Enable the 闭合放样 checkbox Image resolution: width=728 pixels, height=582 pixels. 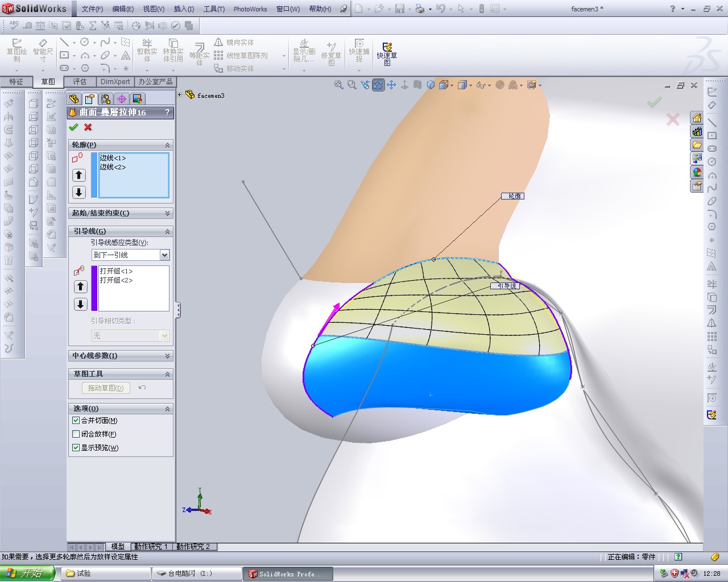pos(76,434)
